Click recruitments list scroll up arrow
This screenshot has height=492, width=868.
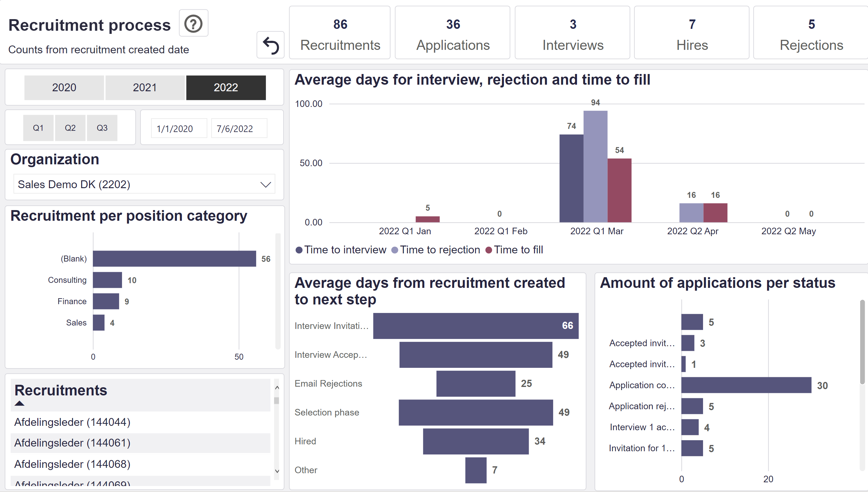pyautogui.click(x=277, y=388)
